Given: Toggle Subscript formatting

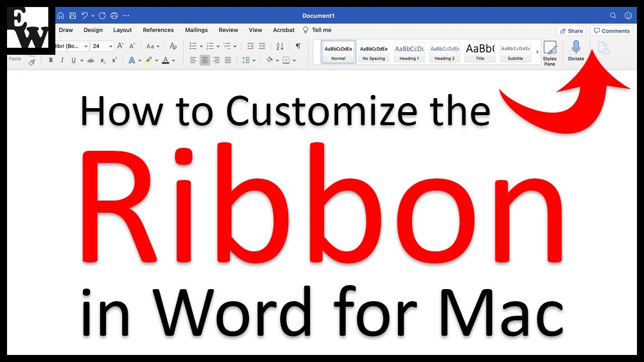Looking at the screenshot, I should tap(103, 60).
